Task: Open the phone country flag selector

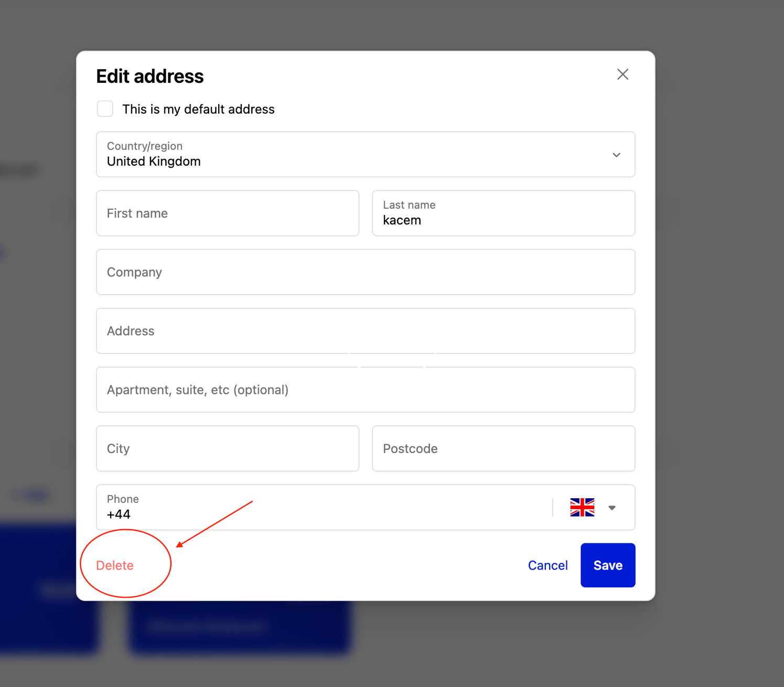Action: point(611,507)
